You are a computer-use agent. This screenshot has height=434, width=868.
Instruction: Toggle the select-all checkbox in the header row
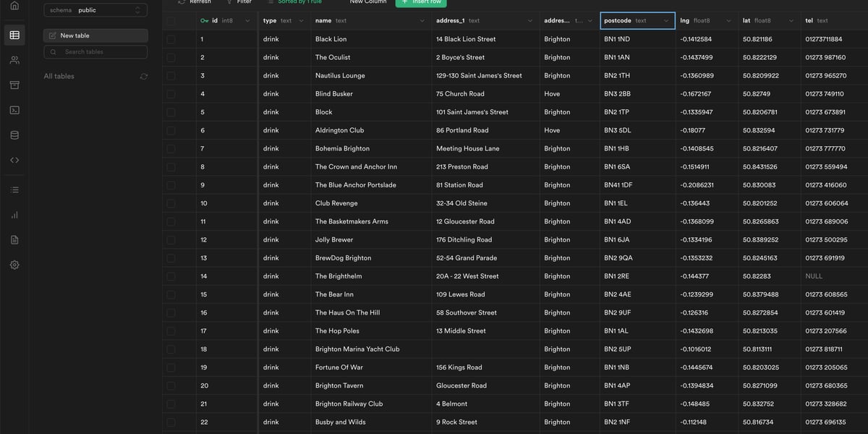(x=171, y=21)
